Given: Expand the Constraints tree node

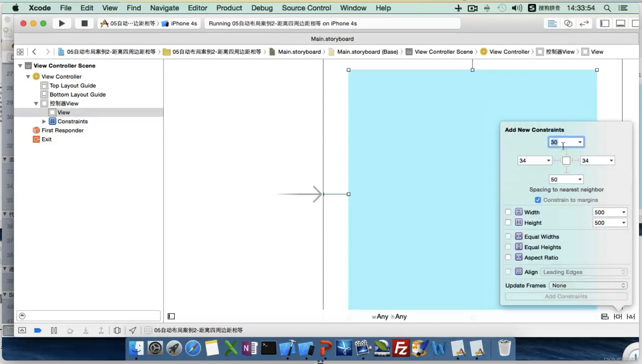Looking at the screenshot, I should pyautogui.click(x=44, y=122).
